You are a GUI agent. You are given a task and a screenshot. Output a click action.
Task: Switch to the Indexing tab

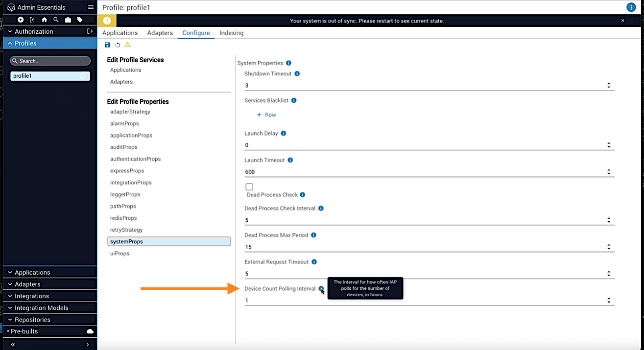point(231,33)
